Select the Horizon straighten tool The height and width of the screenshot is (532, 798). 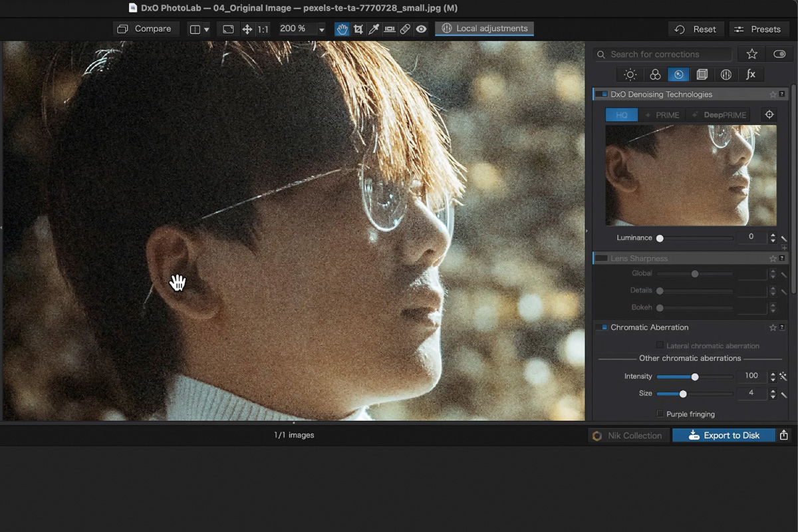tap(390, 29)
